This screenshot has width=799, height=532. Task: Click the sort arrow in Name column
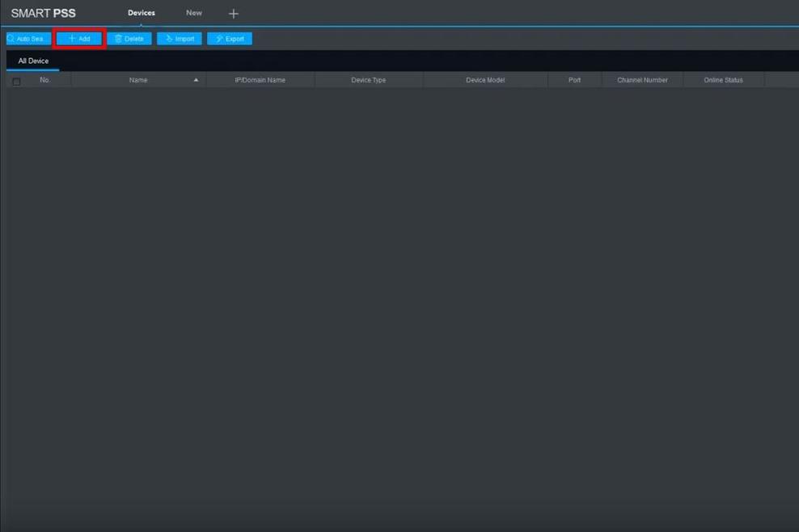[x=196, y=80]
